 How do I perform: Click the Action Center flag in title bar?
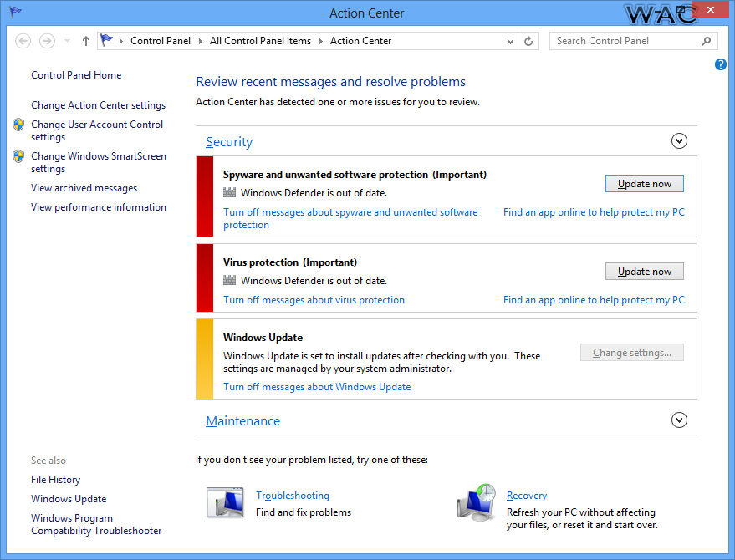[x=15, y=12]
